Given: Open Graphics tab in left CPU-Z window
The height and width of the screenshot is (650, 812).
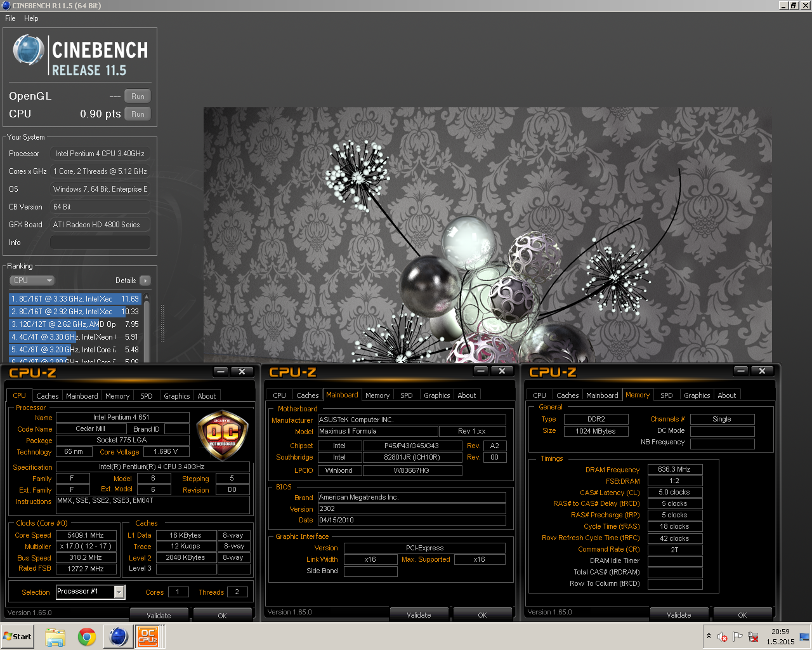Looking at the screenshot, I should pos(177,396).
